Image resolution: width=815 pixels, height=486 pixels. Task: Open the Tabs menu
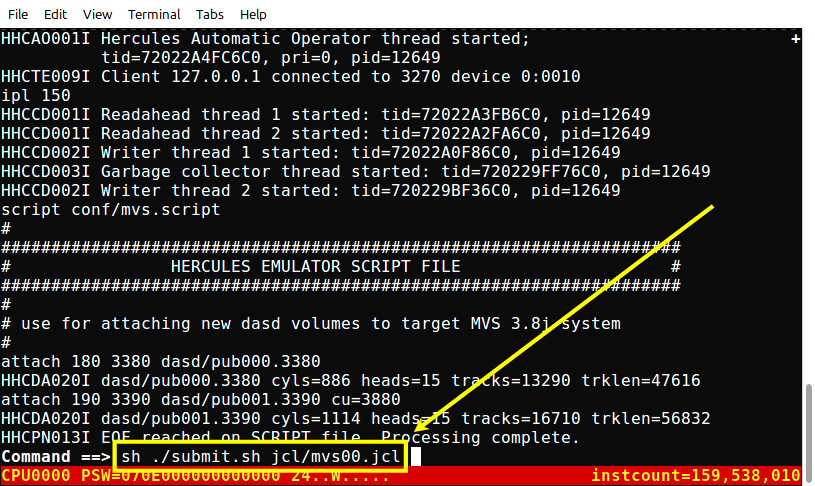[x=209, y=15]
